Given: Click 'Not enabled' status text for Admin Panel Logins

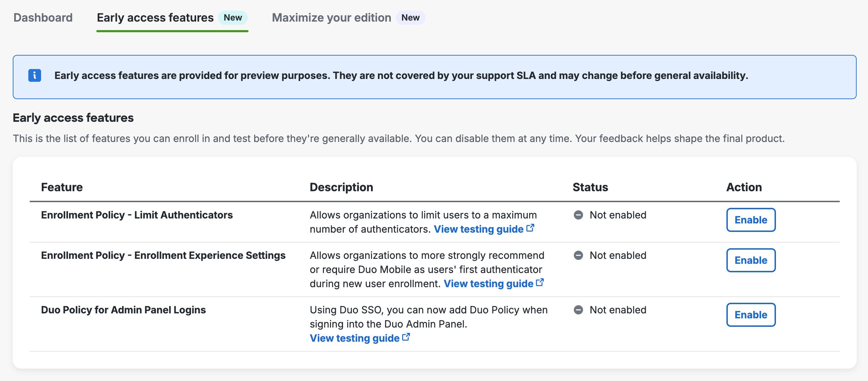Looking at the screenshot, I should pyautogui.click(x=618, y=310).
